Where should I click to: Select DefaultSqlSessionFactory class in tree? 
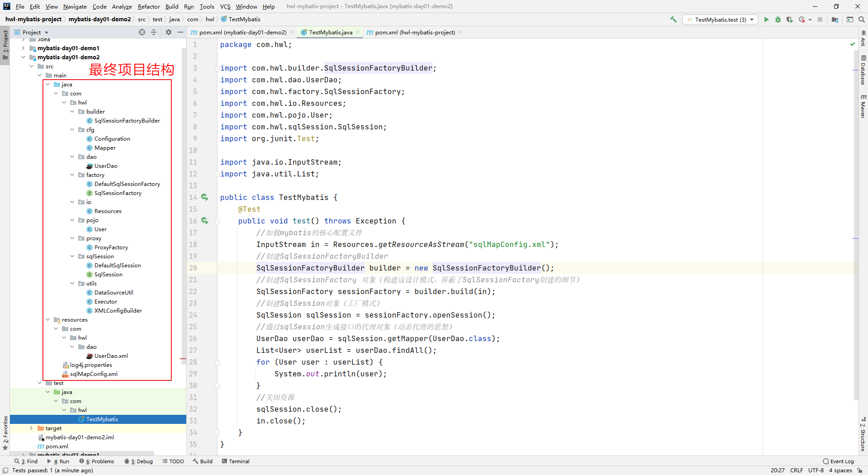tap(127, 184)
